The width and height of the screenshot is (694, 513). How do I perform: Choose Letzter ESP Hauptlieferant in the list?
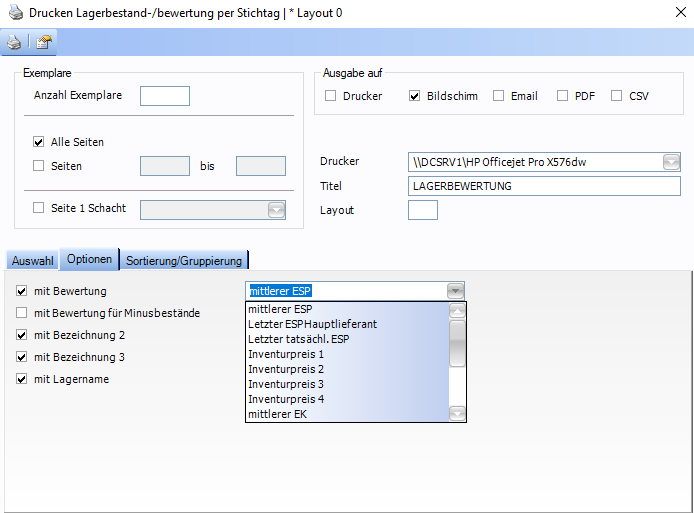[312, 324]
